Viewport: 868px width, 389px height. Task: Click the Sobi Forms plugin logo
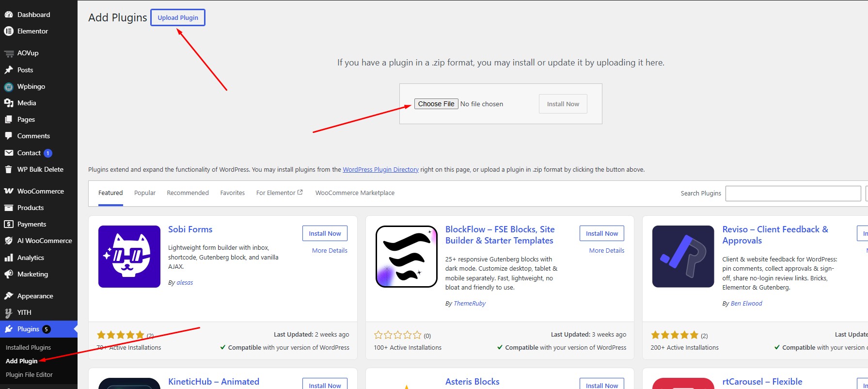click(129, 257)
